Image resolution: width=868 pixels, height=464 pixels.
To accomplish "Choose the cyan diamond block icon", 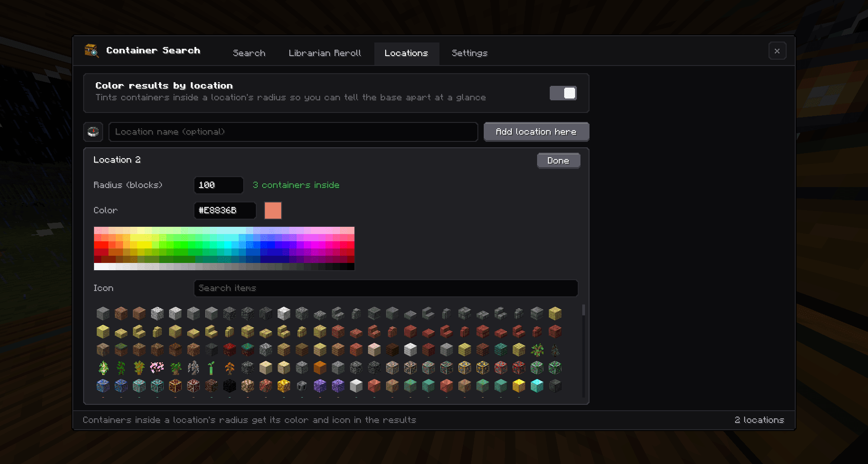I will tap(537, 386).
